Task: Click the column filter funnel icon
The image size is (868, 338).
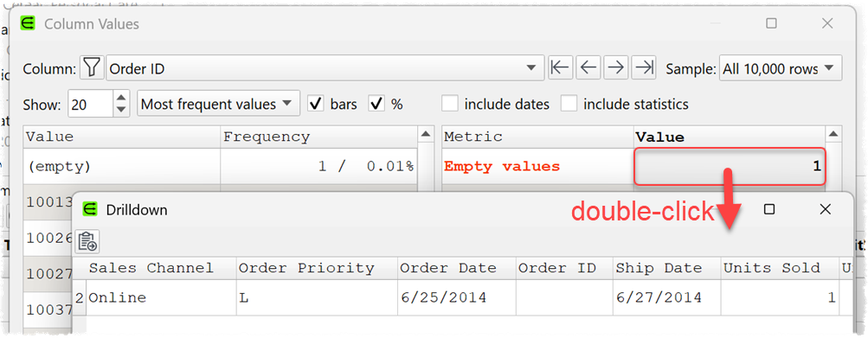Action: pos(93,68)
